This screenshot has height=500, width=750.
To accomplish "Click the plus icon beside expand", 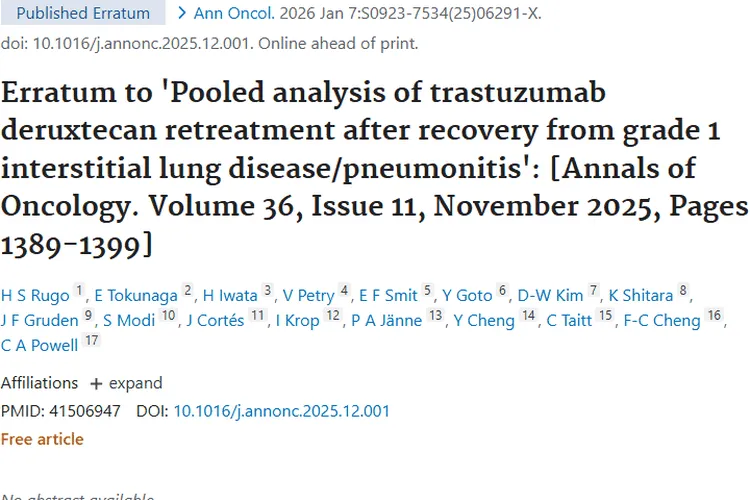I will pos(96,383).
